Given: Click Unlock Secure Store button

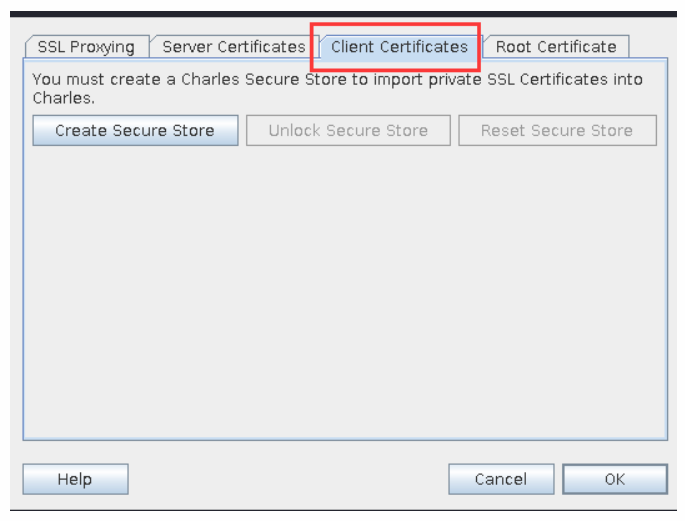Looking at the screenshot, I should click(348, 131).
